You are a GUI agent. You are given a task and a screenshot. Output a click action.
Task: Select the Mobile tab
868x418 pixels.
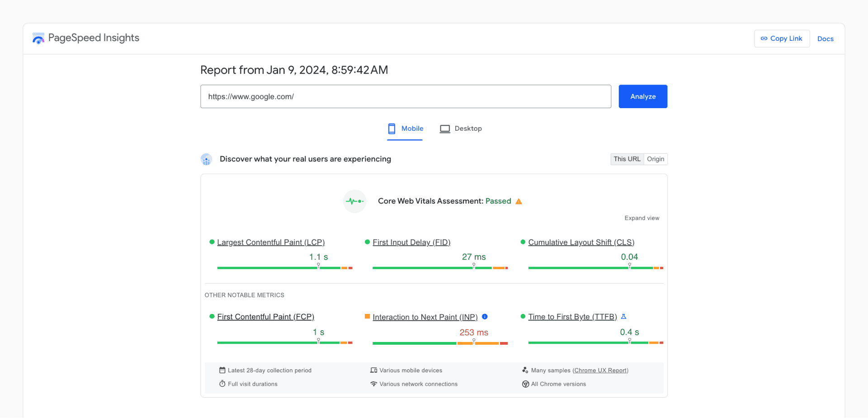tap(412, 128)
